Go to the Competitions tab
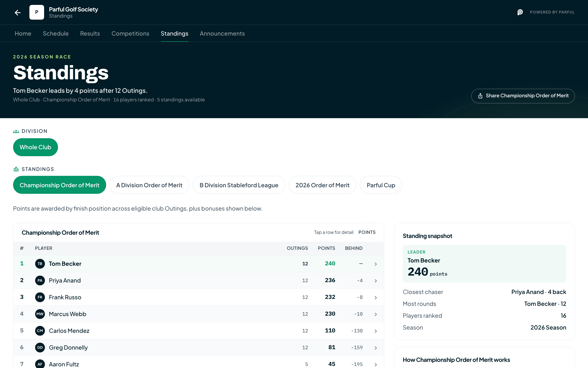This screenshot has width=588, height=368. [130, 34]
